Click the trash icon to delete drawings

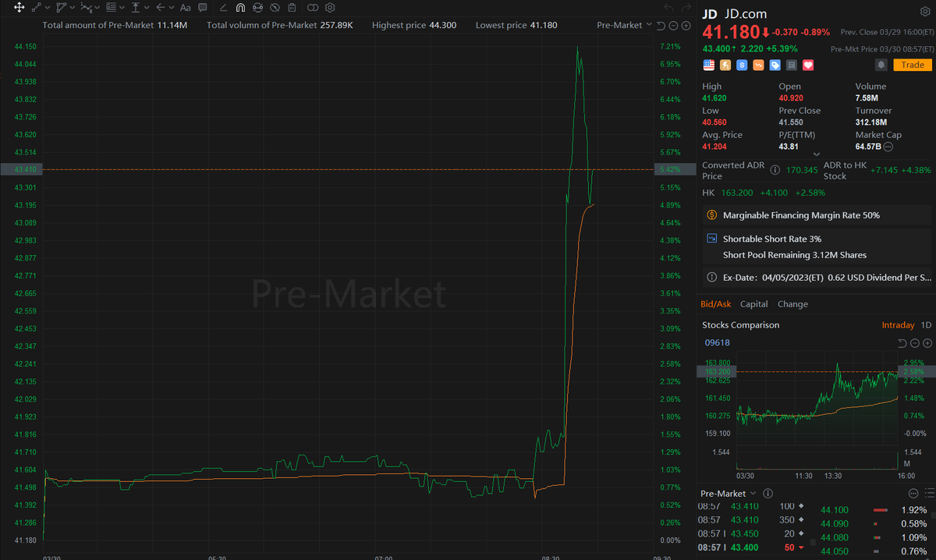292,7
